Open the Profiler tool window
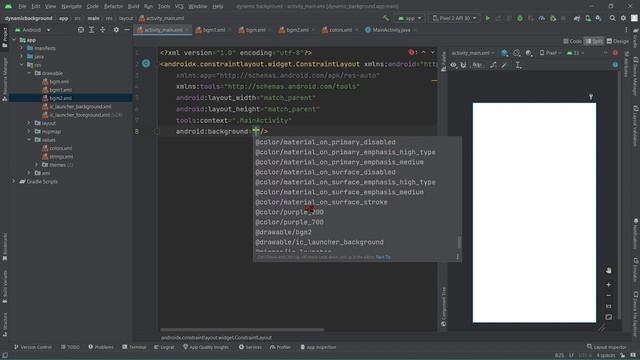The image size is (640, 360). (x=280, y=347)
